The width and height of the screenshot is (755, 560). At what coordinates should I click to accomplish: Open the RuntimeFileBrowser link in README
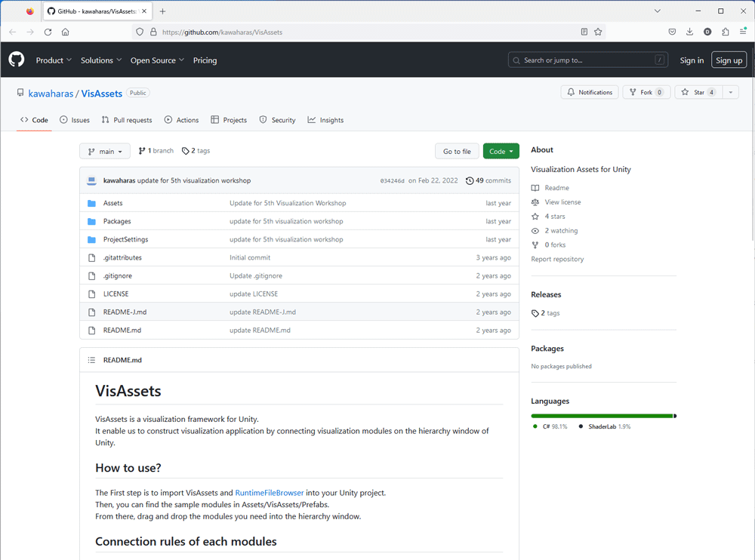tap(270, 493)
